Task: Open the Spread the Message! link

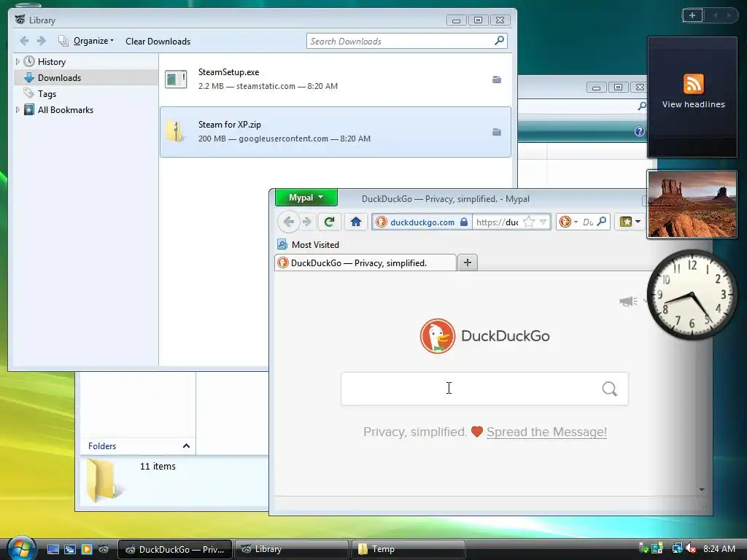Action: 546,432
